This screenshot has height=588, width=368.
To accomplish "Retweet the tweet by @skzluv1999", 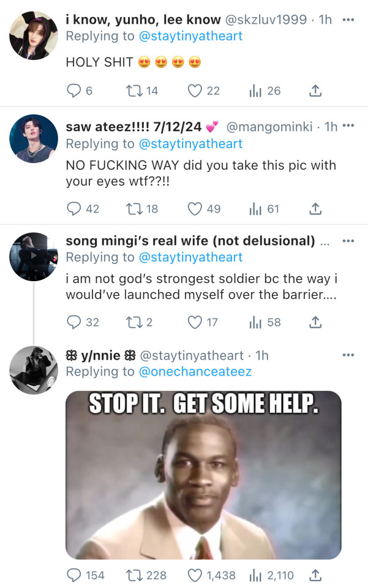I will tap(132, 91).
